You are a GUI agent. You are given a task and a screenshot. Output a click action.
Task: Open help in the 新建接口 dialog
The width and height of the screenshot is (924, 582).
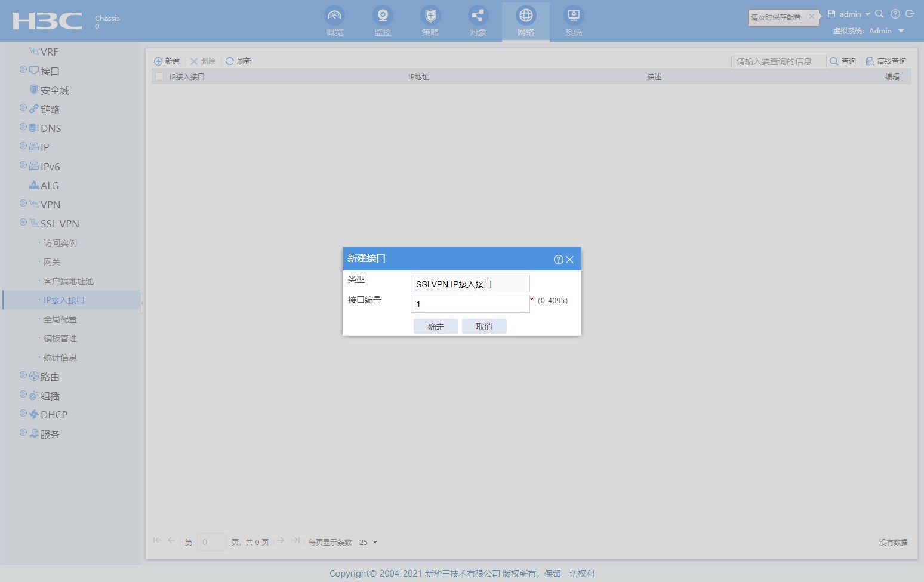pyautogui.click(x=559, y=260)
